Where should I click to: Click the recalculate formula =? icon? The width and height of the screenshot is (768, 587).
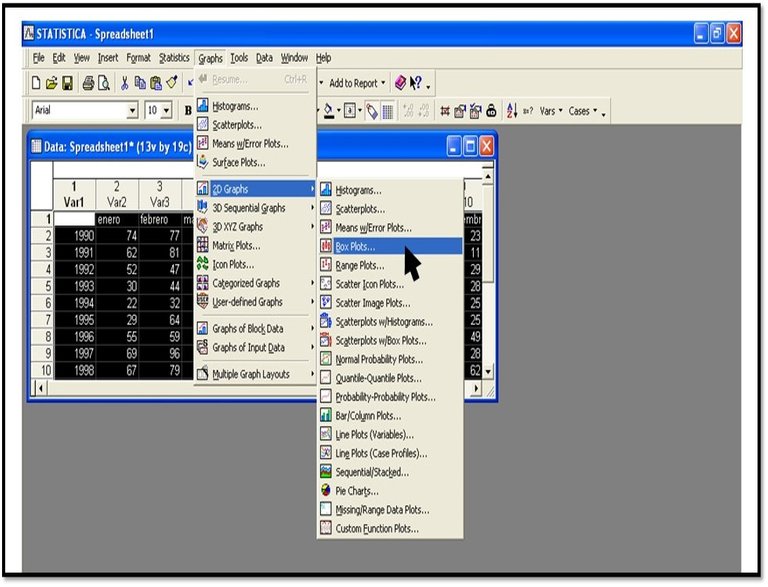tap(528, 111)
